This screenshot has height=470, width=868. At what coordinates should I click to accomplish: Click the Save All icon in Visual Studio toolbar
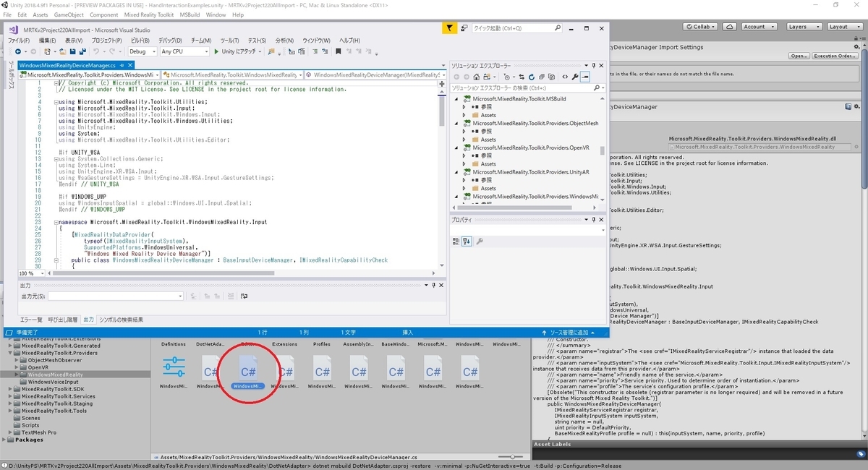pyautogui.click(x=82, y=51)
